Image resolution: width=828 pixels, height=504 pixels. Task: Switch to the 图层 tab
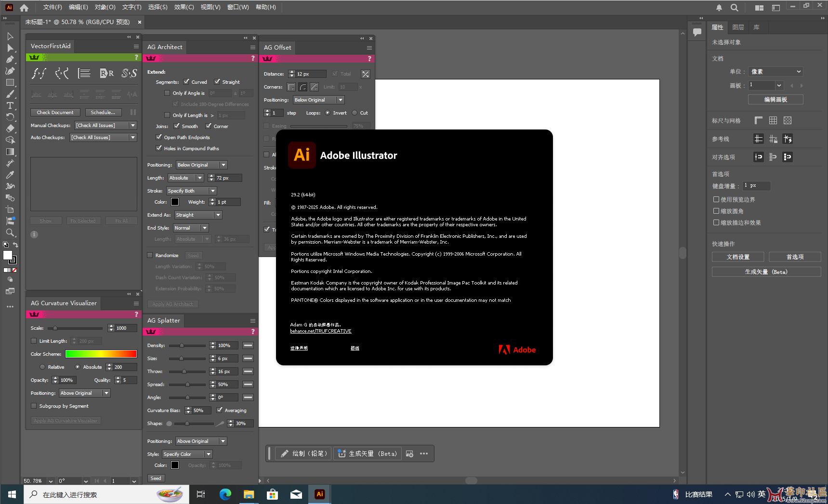click(738, 27)
